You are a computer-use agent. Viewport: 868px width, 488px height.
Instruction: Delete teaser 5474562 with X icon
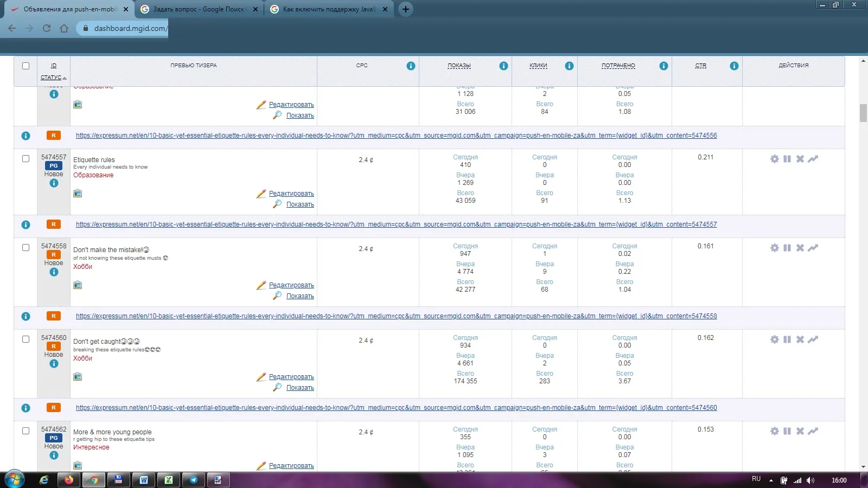(x=800, y=431)
